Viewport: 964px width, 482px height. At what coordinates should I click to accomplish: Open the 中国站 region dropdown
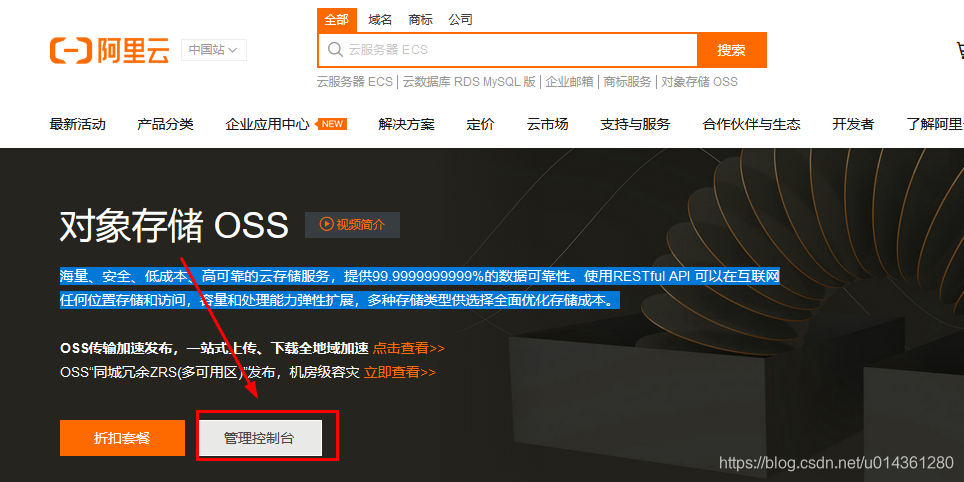(213, 50)
